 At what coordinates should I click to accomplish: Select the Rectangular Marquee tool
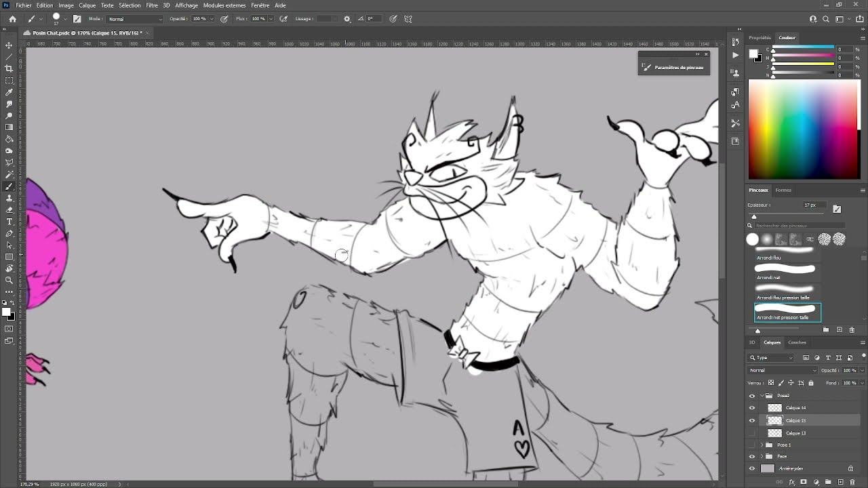(9, 80)
